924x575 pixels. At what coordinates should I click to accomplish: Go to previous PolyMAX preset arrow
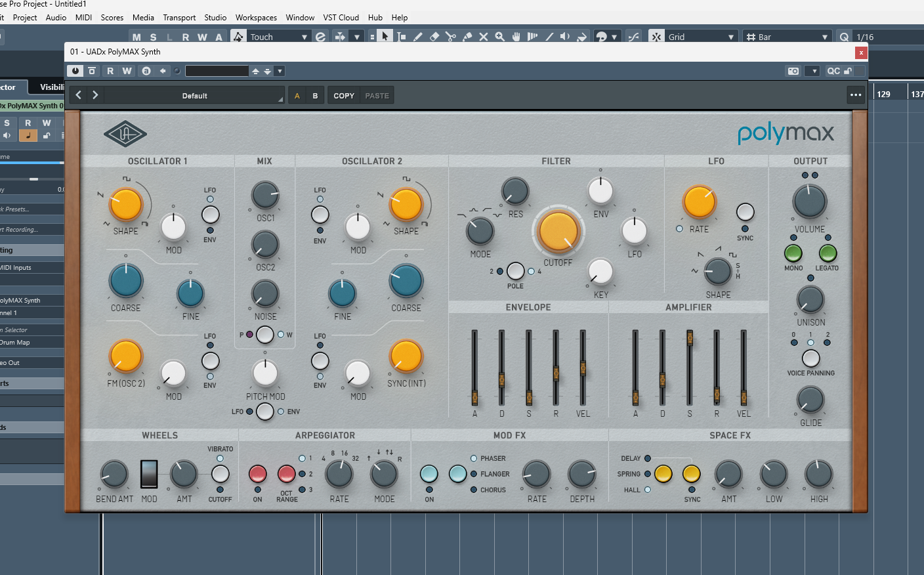pos(79,95)
